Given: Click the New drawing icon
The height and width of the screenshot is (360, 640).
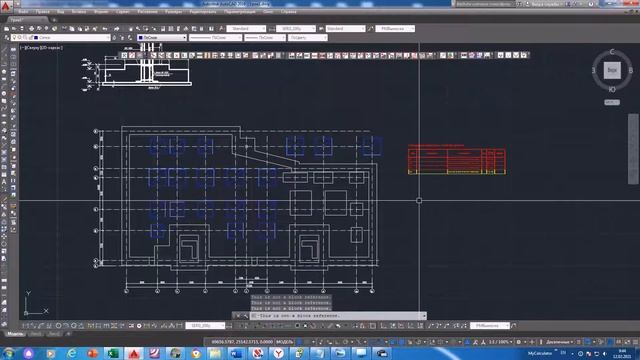Looking at the screenshot, I should tap(7, 29).
